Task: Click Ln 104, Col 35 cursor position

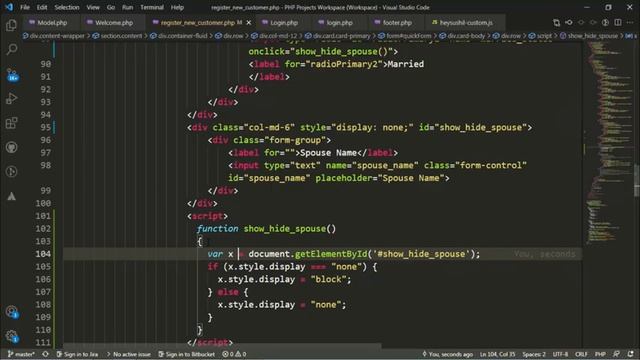Action: tap(497, 354)
